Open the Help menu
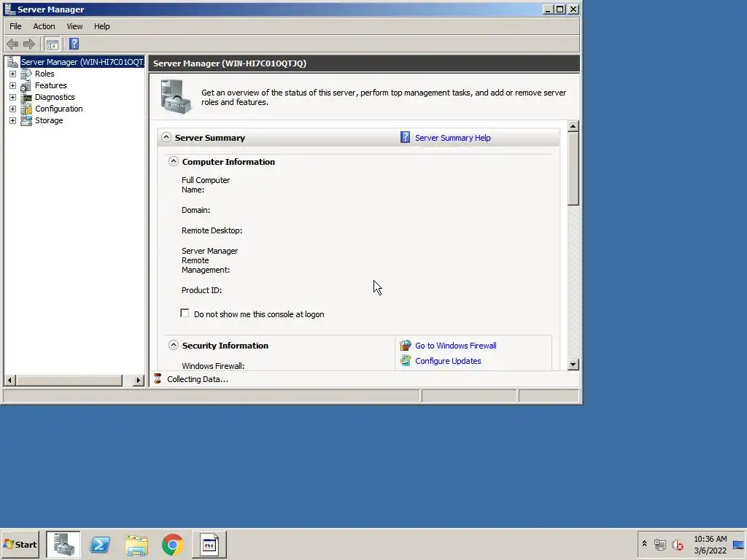 (x=102, y=26)
